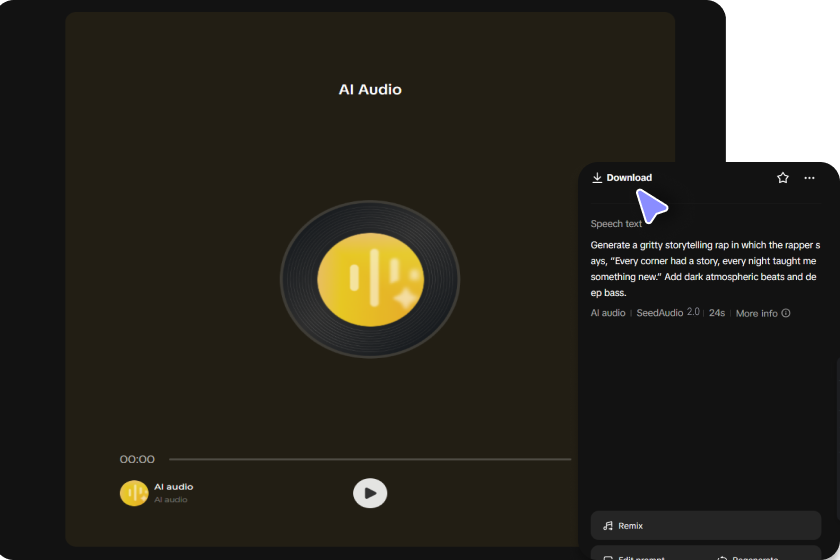Click the 24s duration label
The image size is (840, 560).
pos(717,313)
